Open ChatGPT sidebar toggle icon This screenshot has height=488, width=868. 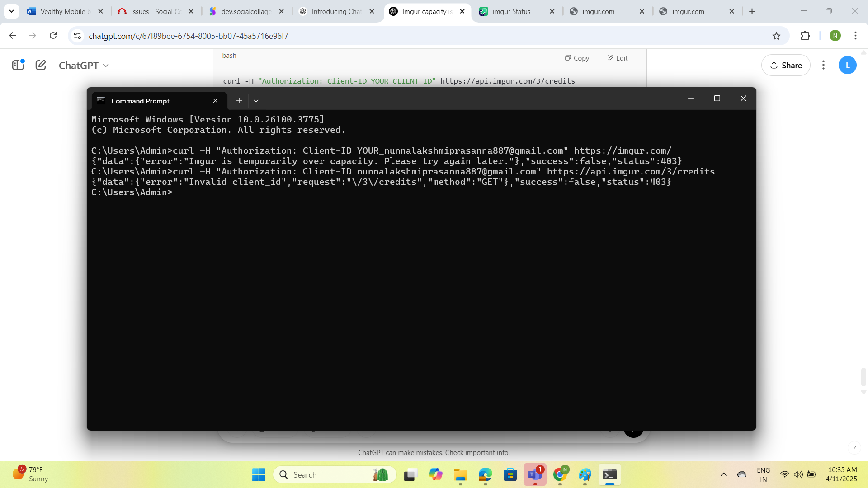tap(18, 65)
